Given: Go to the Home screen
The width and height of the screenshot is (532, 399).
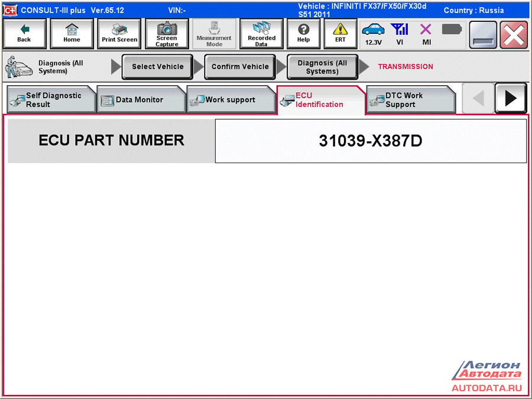Looking at the screenshot, I should [72, 34].
